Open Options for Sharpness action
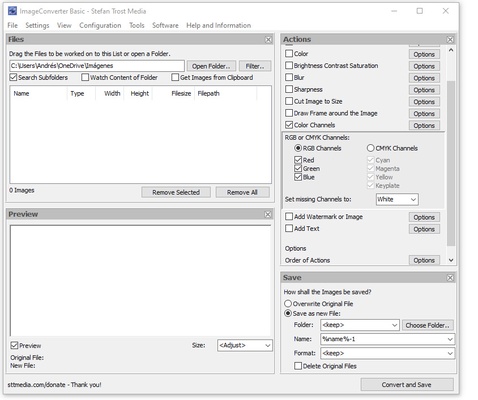 [x=424, y=90]
